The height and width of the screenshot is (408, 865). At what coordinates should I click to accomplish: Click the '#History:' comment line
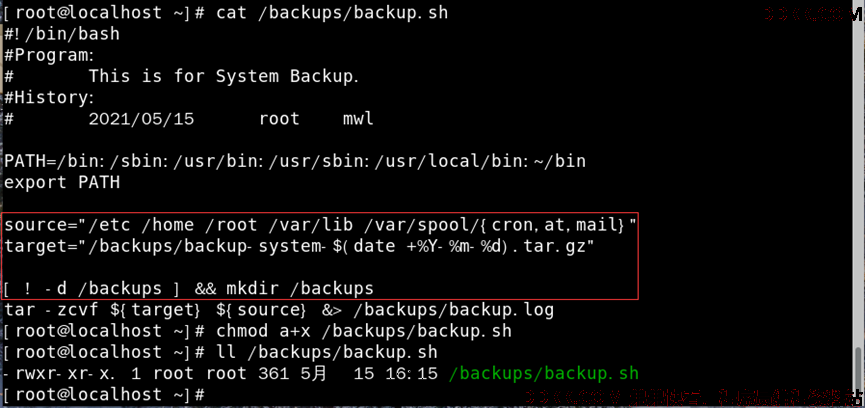49,98
